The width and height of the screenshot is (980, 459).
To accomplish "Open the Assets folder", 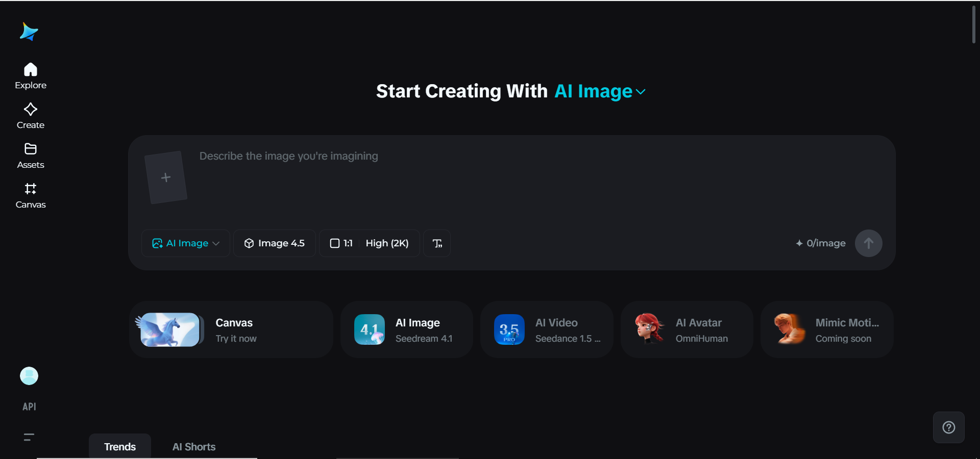I will coord(31,156).
